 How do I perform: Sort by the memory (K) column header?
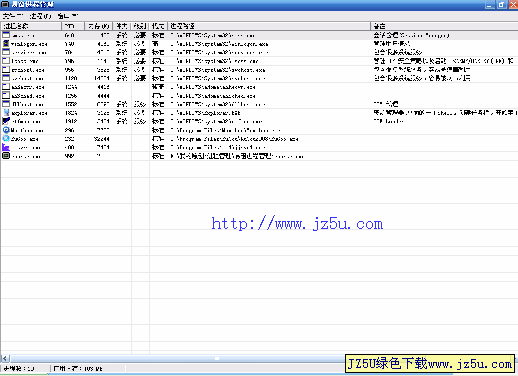pyautogui.click(x=99, y=26)
